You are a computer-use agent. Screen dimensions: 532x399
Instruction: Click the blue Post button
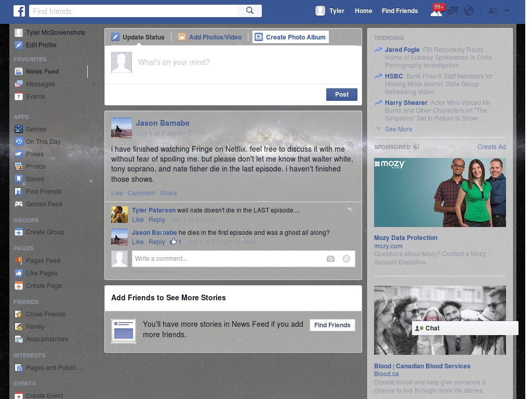tap(342, 95)
